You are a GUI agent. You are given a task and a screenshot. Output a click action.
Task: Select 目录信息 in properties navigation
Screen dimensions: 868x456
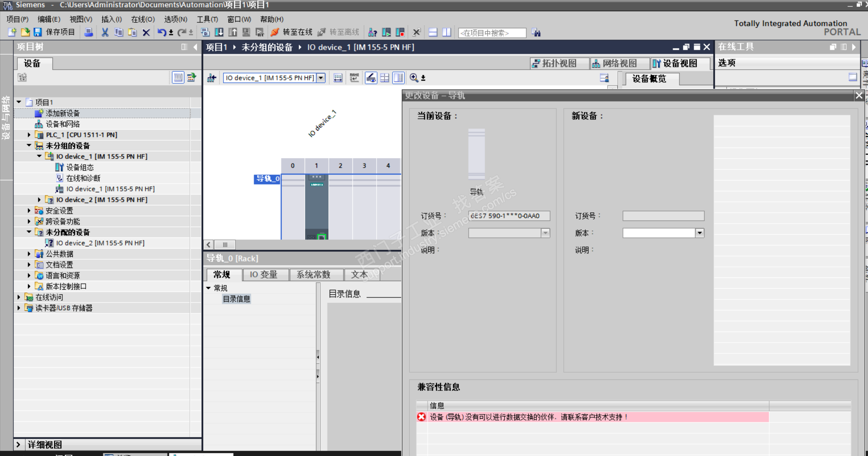coord(236,299)
